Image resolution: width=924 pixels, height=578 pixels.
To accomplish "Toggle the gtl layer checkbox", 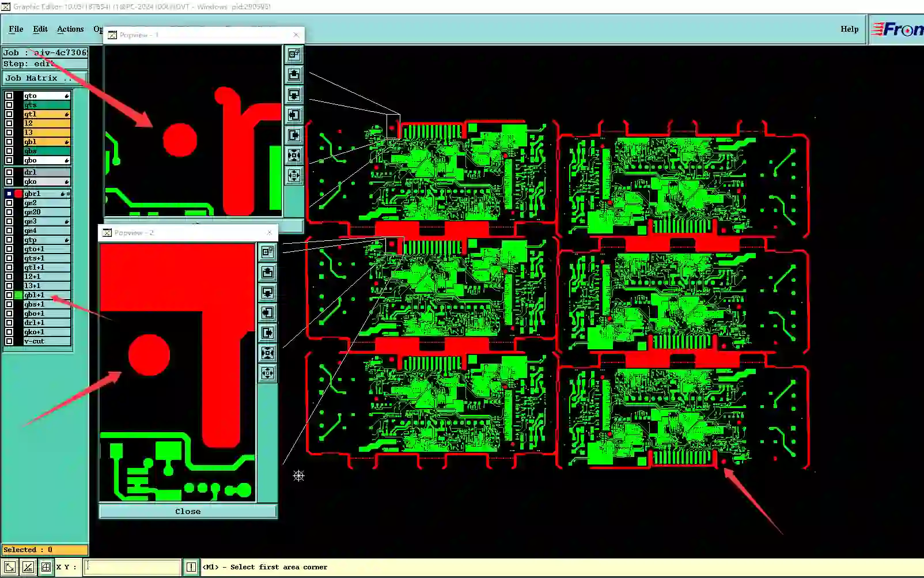I will (9, 114).
